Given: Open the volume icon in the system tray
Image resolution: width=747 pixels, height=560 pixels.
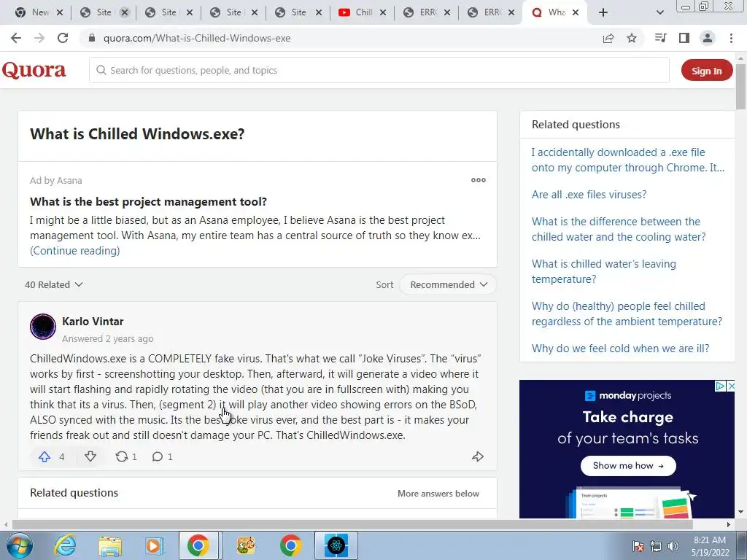Looking at the screenshot, I should click(673, 546).
